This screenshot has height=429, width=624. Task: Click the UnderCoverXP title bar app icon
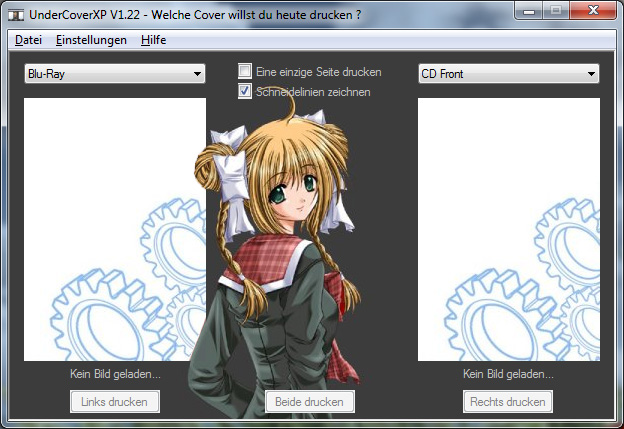tap(16, 15)
